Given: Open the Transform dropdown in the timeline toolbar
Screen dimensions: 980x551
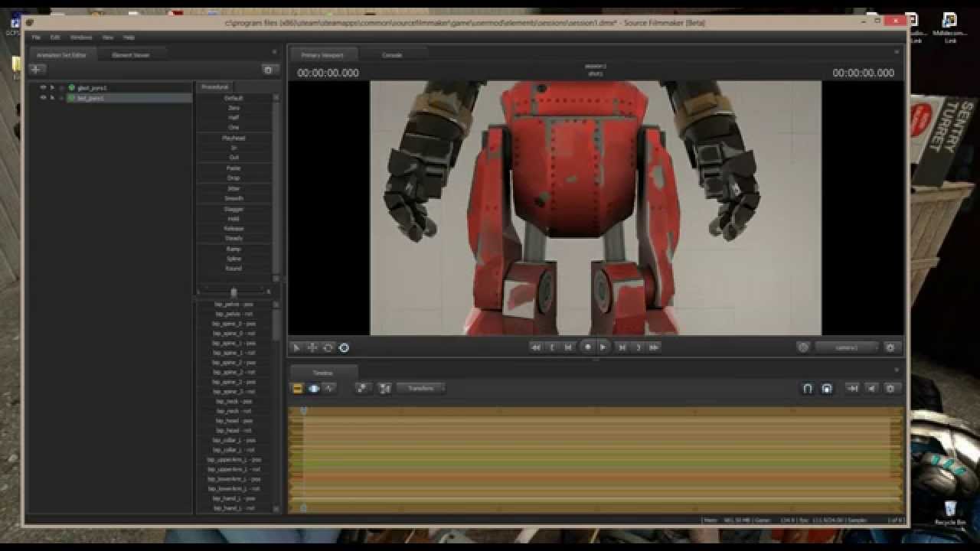Looking at the screenshot, I should pyautogui.click(x=420, y=389).
